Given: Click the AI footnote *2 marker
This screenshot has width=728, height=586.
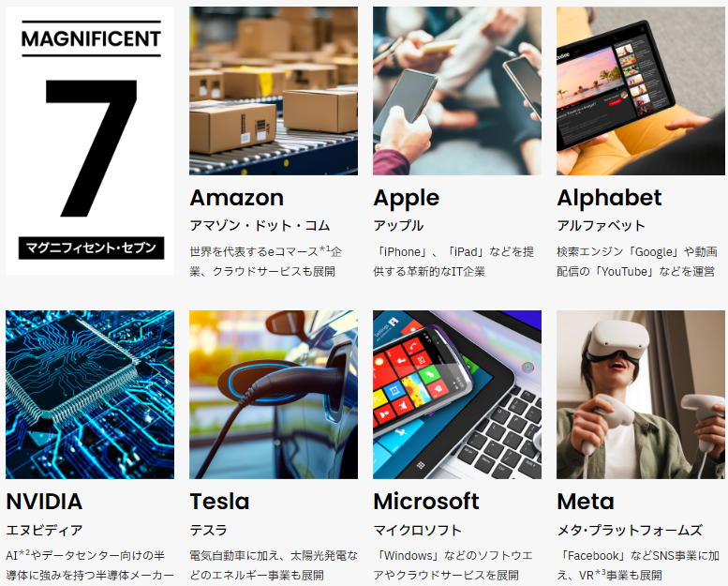Looking at the screenshot, I should (24, 553).
